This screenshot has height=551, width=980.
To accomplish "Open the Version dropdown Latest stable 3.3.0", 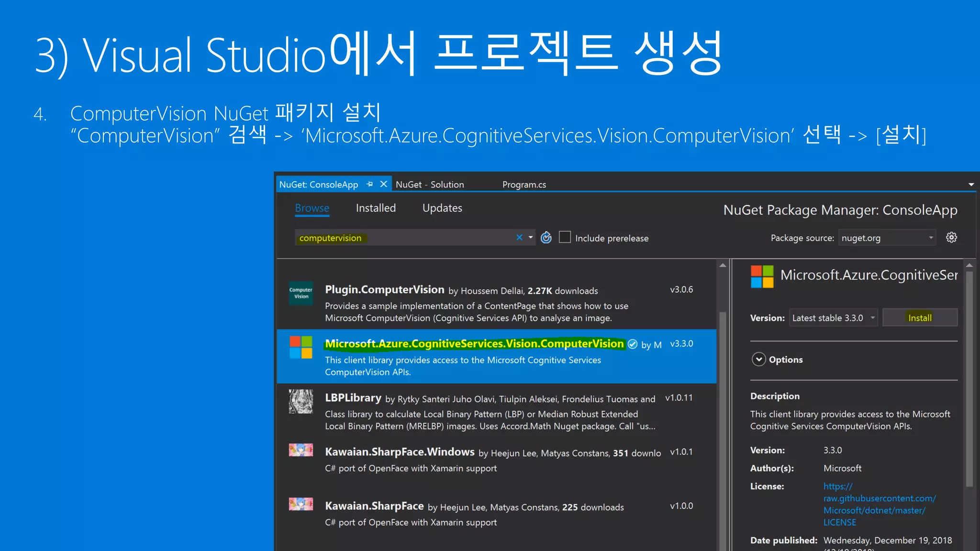I will click(833, 318).
